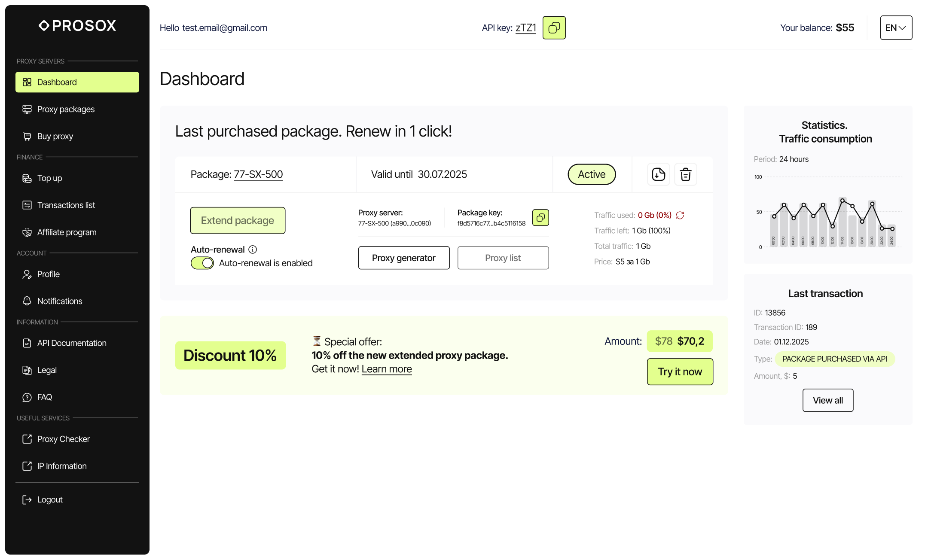Click the Learn more link

(387, 369)
